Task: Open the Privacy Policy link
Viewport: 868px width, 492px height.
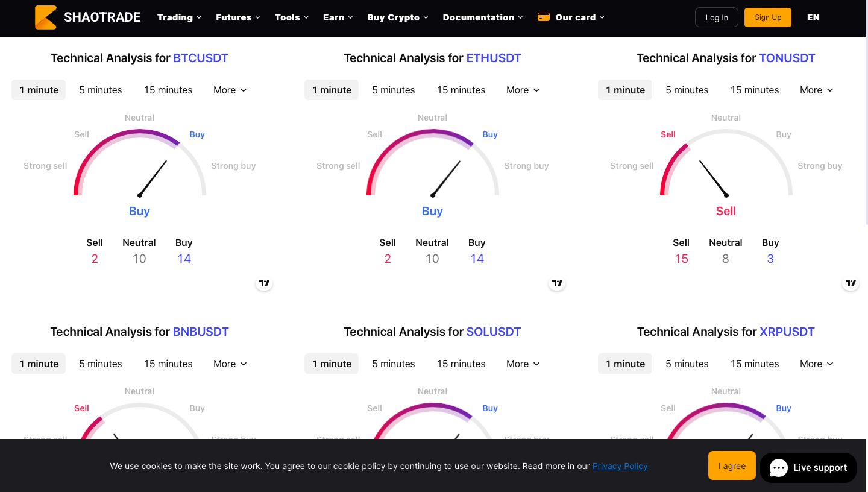Action: pyautogui.click(x=620, y=466)
